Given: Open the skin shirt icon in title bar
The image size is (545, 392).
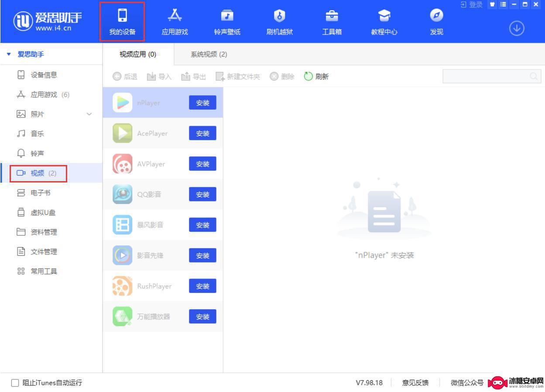Looking at the screenshot, I should [493, 4].
